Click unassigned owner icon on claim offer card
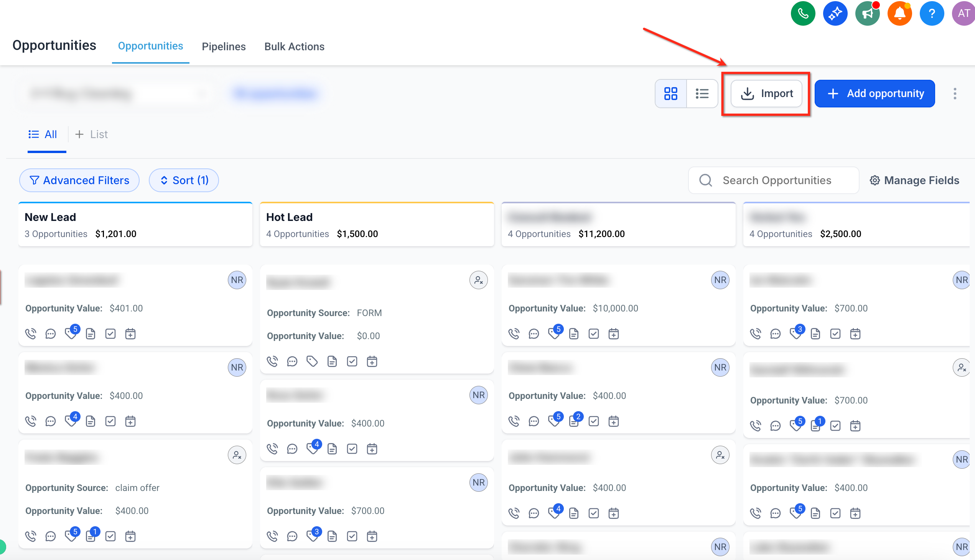The height and width of the screenshot is (560, 975). (x=237, y=455)
